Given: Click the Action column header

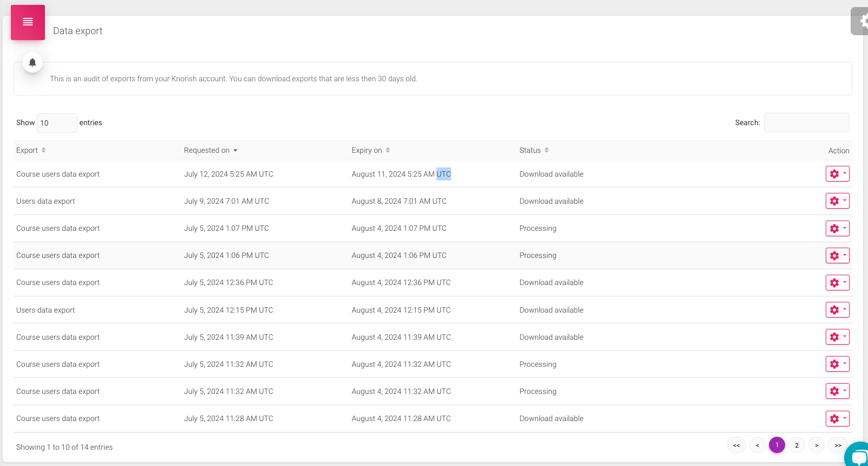Looking at the screenshot, I should (x=839, y=151).
